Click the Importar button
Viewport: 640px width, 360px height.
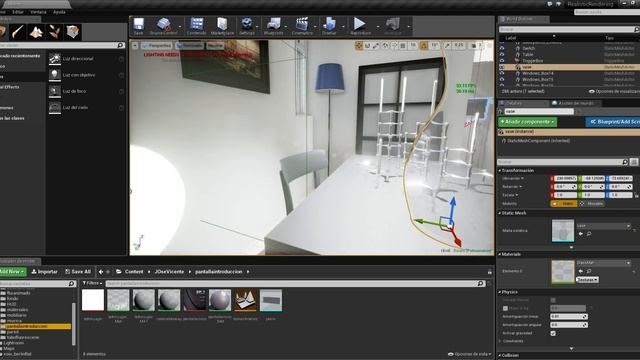pyautogui.click(x=44, y=272)
